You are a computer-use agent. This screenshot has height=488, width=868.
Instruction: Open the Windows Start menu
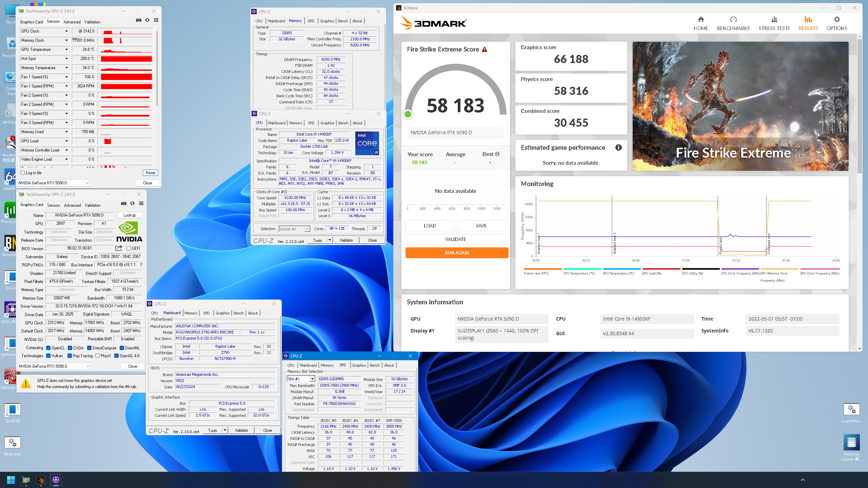[x=11, y=480]
